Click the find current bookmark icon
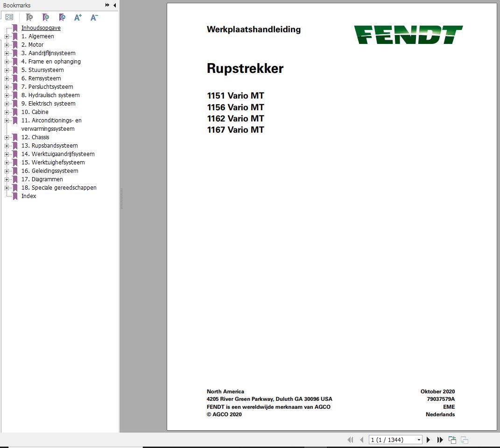 coord(62,17)
